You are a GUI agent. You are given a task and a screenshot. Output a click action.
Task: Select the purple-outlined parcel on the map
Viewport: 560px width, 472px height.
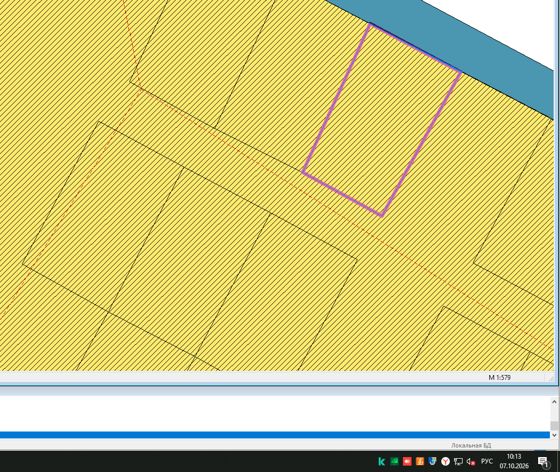coord(382,121)
